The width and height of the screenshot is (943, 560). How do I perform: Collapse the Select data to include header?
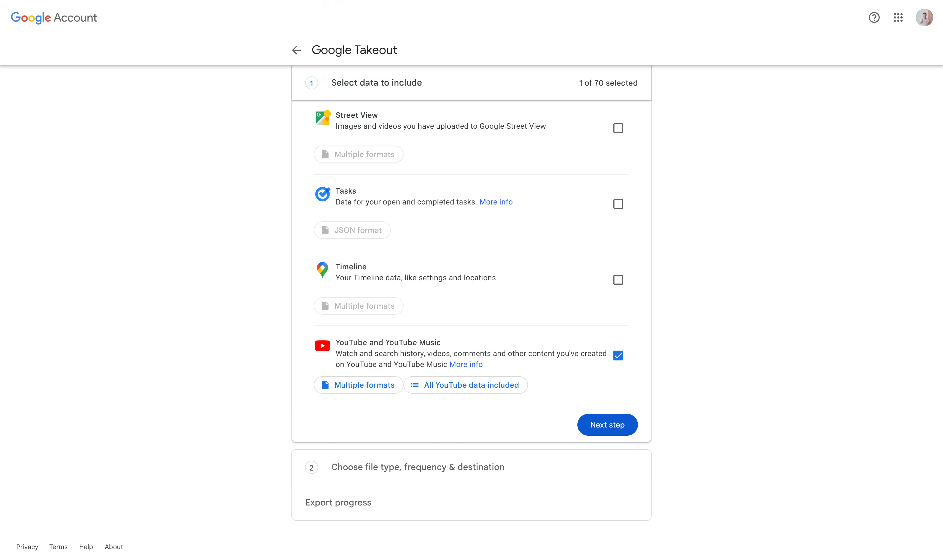[471, 83]
